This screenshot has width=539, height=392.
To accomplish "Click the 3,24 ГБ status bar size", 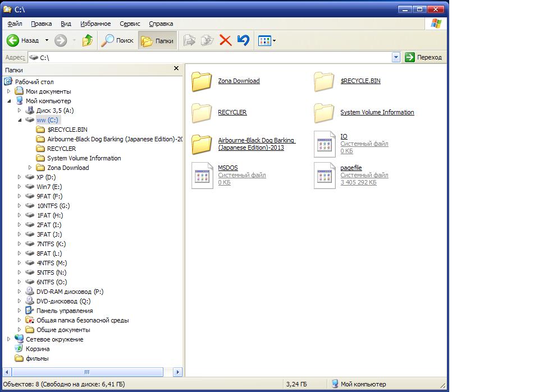I will (x=296, y=384).
